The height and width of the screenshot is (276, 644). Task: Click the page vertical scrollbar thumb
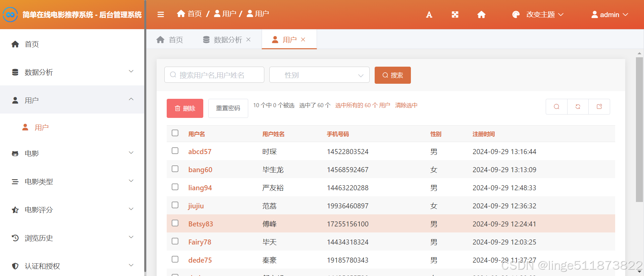point(639,130)
